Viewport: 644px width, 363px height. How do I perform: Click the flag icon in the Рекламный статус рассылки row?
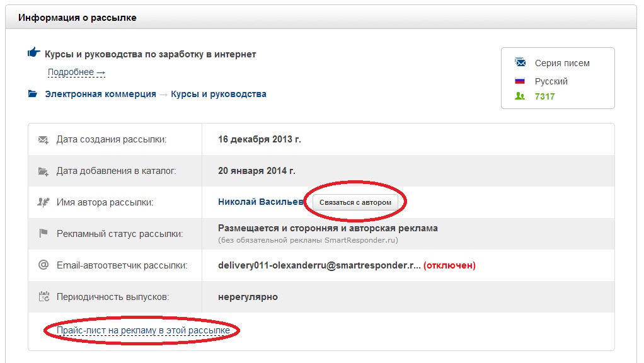pyautogui.click(x=43, y=233)
